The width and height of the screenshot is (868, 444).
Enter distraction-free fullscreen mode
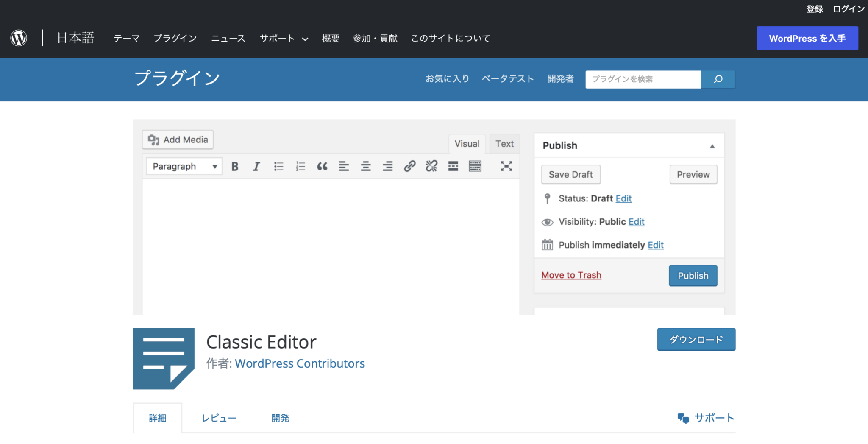506,166
